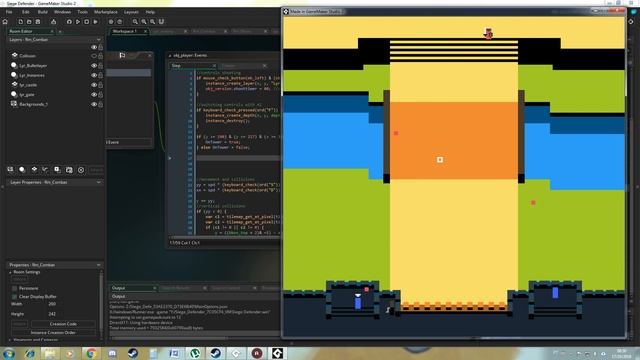Lock the lyr_castle layer
The image size is (640, 360).
pyautogui.click(x=100, y=84)
